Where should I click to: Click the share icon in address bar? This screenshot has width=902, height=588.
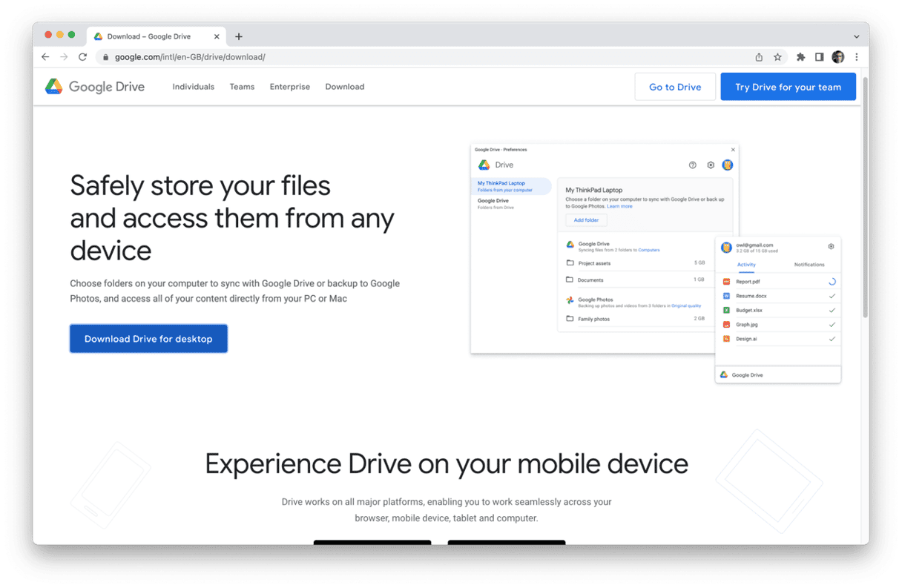coord(759,57)
